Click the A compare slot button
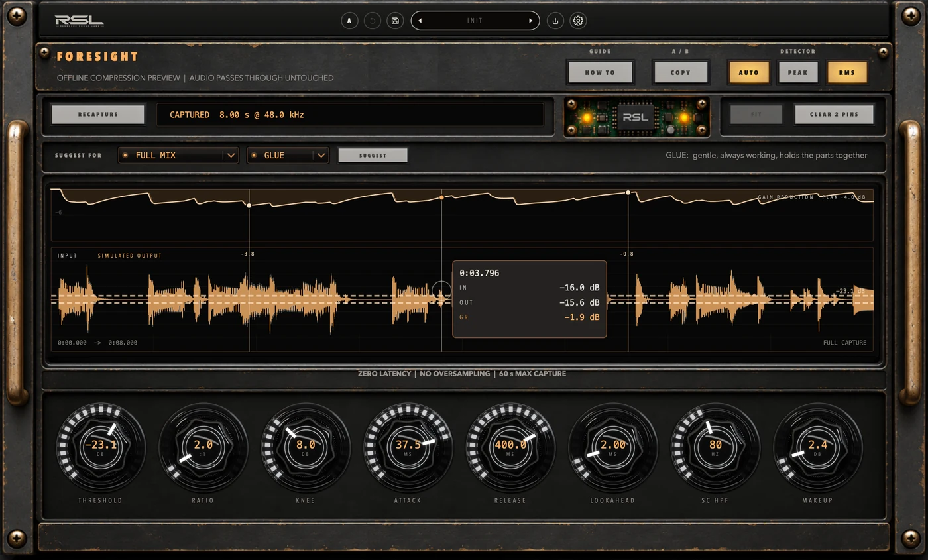This screenshot has height=560, width=928. (x=349, y=21)
